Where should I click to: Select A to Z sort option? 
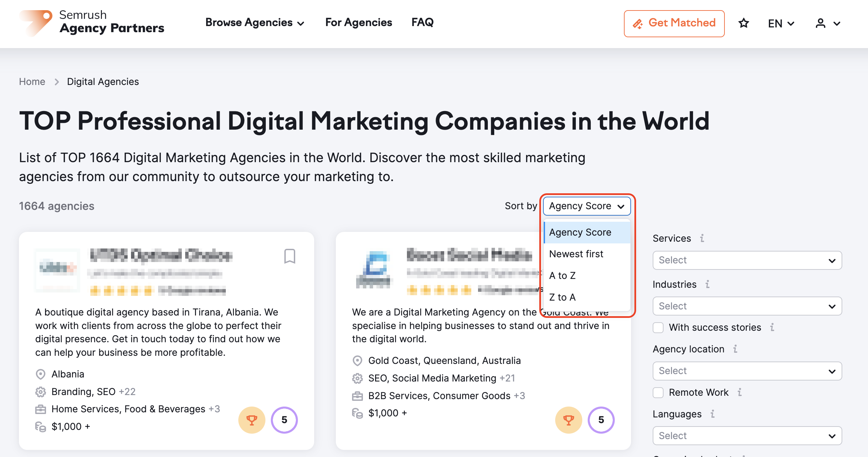click(x=563, y=276)
